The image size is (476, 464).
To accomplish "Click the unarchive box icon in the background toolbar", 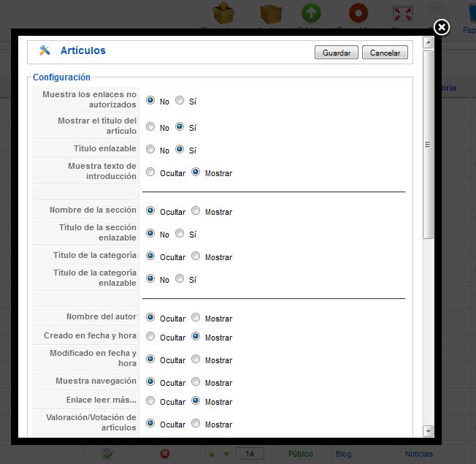I will 223,12.
